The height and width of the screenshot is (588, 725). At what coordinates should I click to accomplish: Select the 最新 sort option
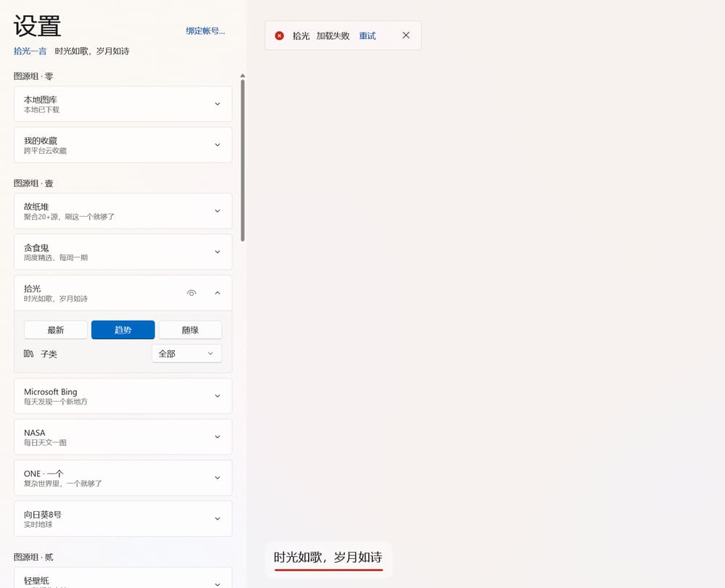(x=56, y=330)
